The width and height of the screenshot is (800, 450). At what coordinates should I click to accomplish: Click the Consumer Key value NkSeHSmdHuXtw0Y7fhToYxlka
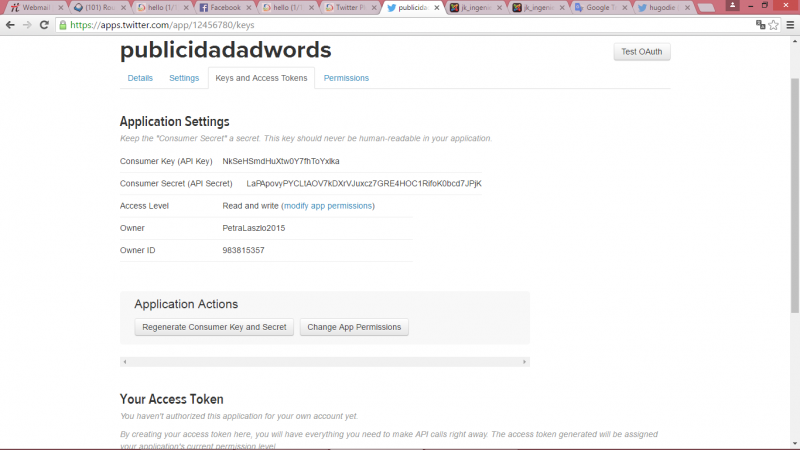coord(281,161)
